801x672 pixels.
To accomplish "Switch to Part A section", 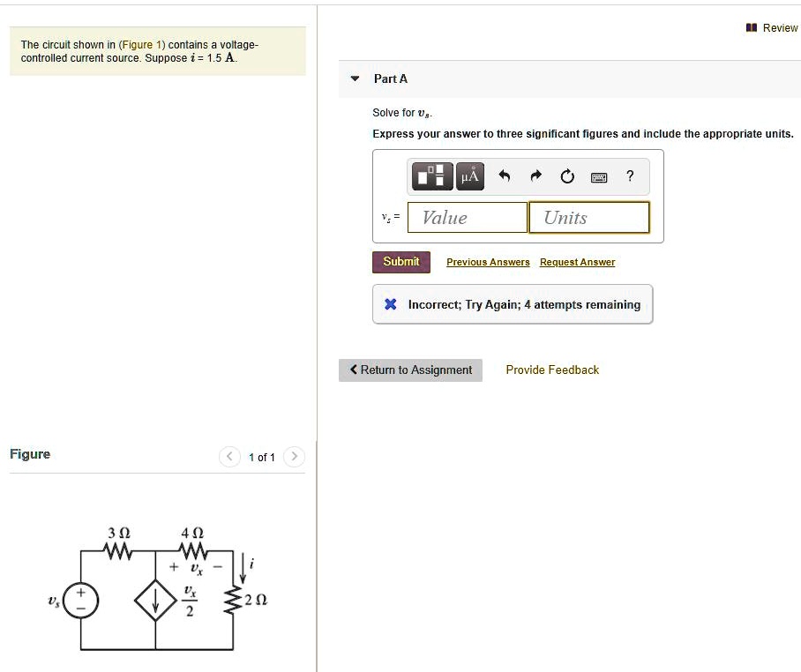I will [x=392, y=78].
